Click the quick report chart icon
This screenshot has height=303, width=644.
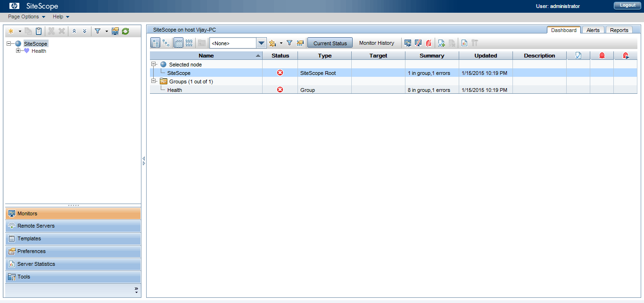point(464,43)
